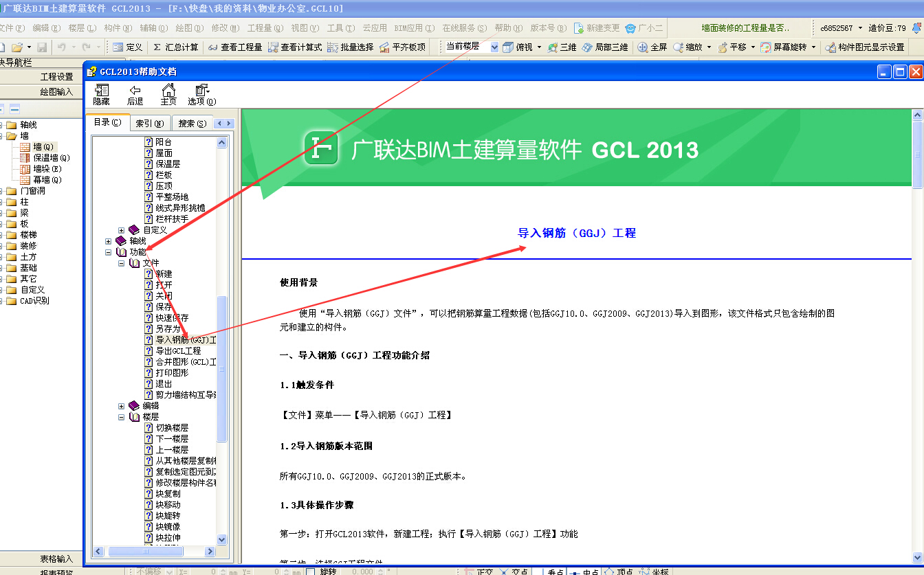Select 块镜像 help topic
924x575 pixels.
[168, 527]
